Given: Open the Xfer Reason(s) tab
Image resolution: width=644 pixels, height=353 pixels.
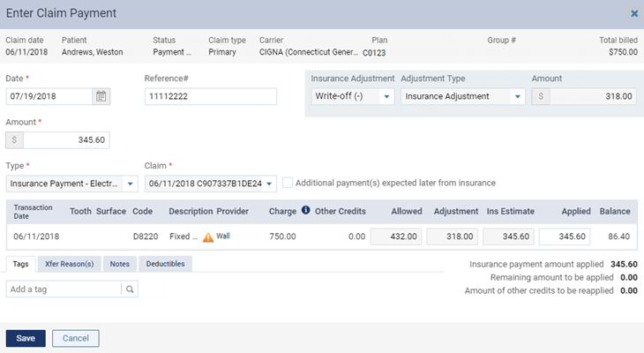Looking at the screenshot, I should pos(70,264).
